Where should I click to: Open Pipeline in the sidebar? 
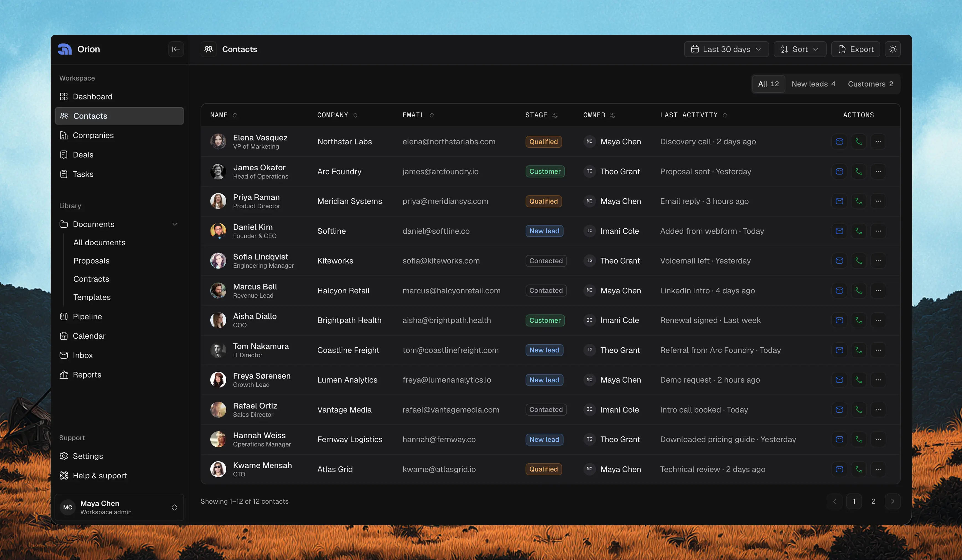point(119,317)
